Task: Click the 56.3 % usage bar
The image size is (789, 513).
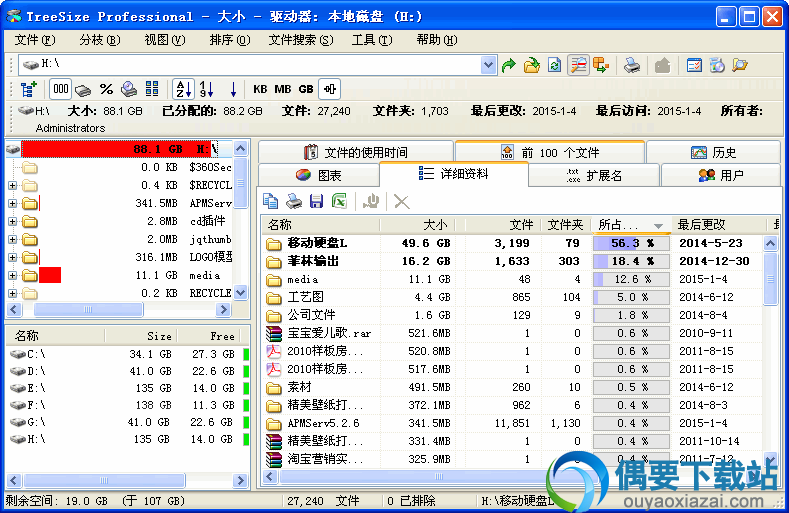Action: [631, 243]
